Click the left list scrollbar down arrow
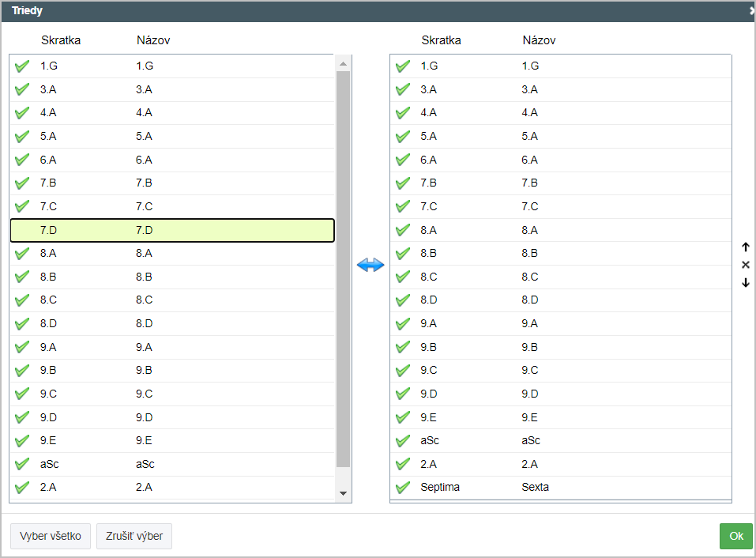Image resolution: width=756 pixels, height=558 pixels. [344, 493]
